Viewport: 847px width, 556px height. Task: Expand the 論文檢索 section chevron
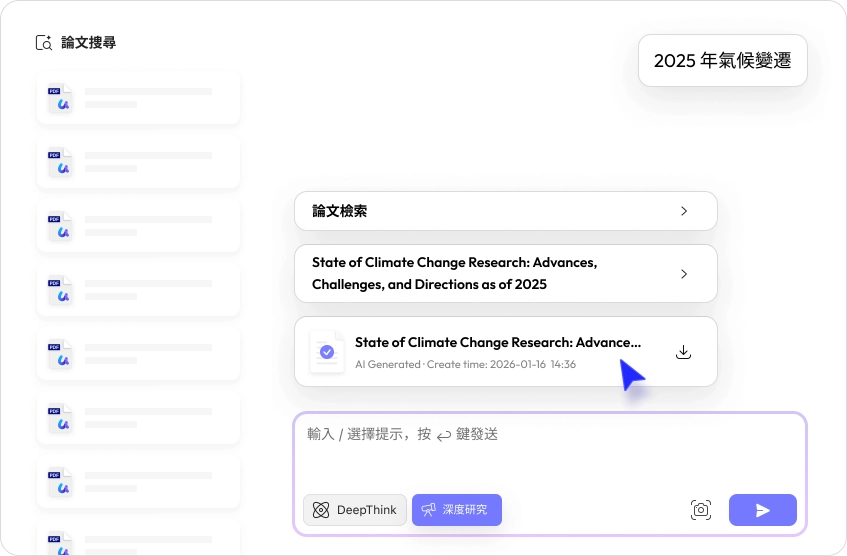pyautogui.click(x=684, y=211)
